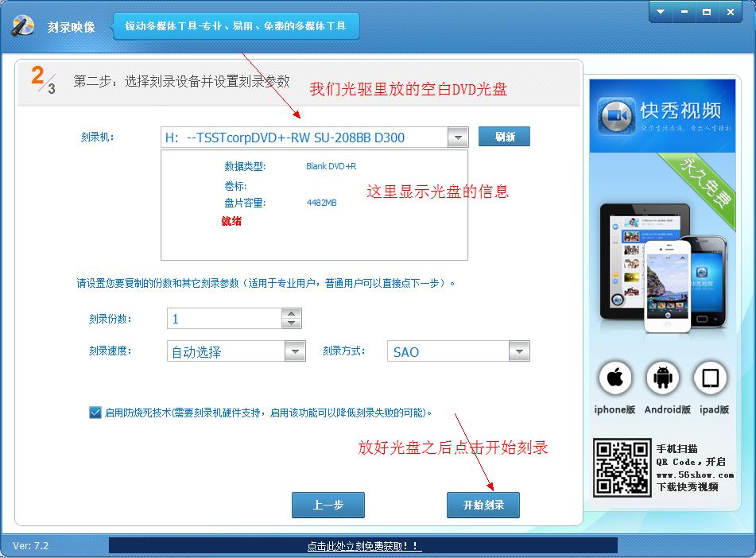This screenshot has width=756, height=558.
Task: Click the 刷新 refresh button
Action: click(506, 136)
